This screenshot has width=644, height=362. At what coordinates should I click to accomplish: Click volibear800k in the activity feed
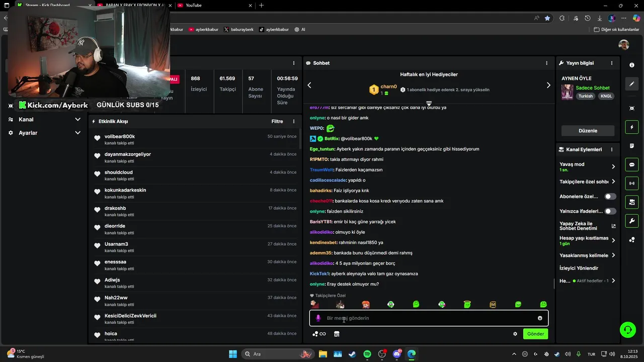point(120,137)
